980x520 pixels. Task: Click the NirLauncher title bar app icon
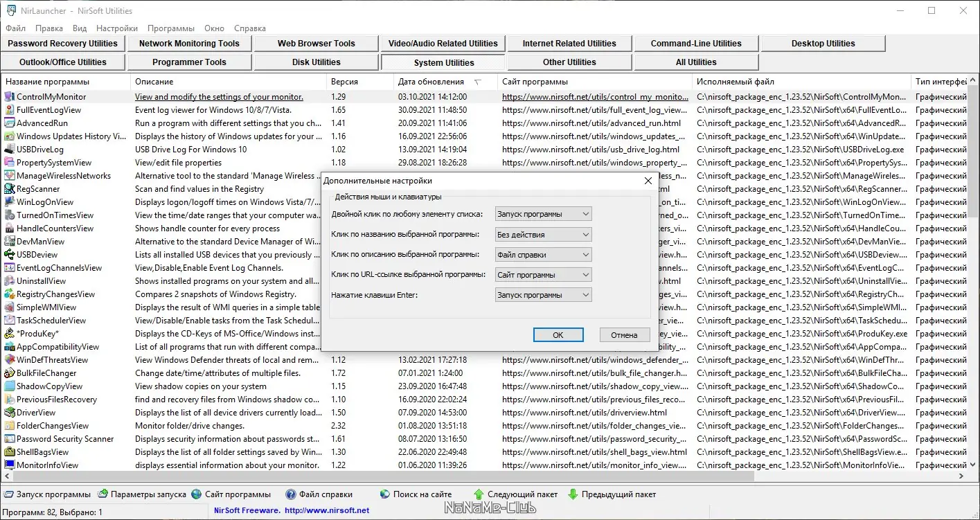[x=11, y=10]
